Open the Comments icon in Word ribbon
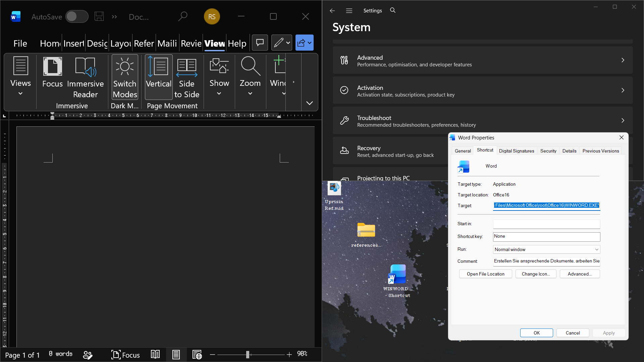The width and height of the screenshot is (644, 362). [260, 43]
